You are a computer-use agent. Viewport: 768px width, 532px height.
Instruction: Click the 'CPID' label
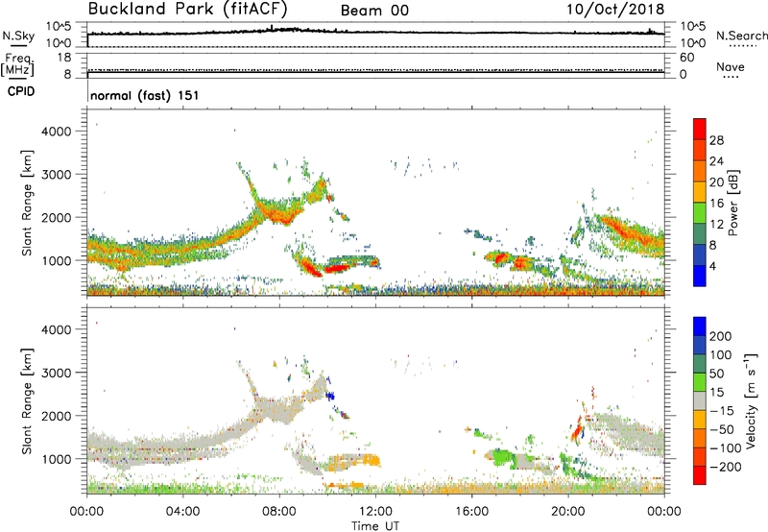click(x=21, y=91)
